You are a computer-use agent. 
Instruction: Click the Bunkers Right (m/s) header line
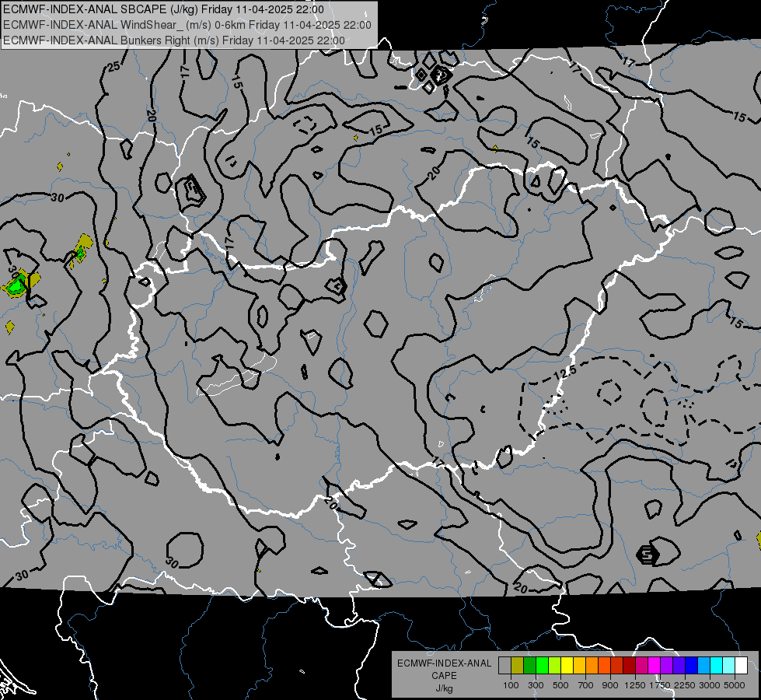(174, 40)
